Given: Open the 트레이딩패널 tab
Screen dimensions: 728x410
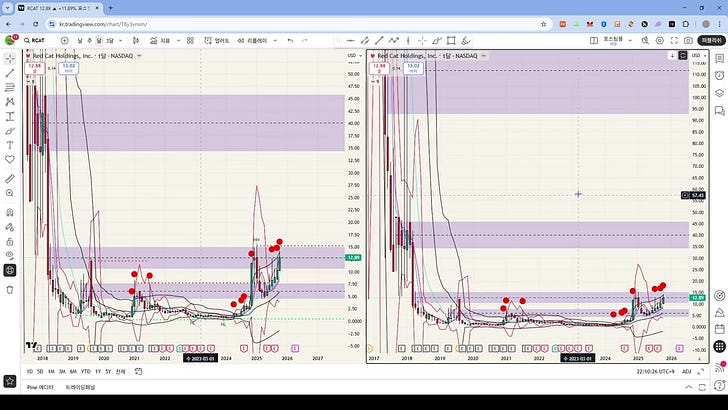Looking at the screenshot, I should click(80, 387).
